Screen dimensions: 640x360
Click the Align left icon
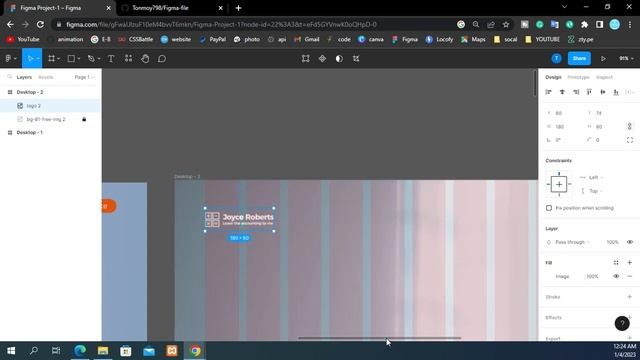(549, 92)
